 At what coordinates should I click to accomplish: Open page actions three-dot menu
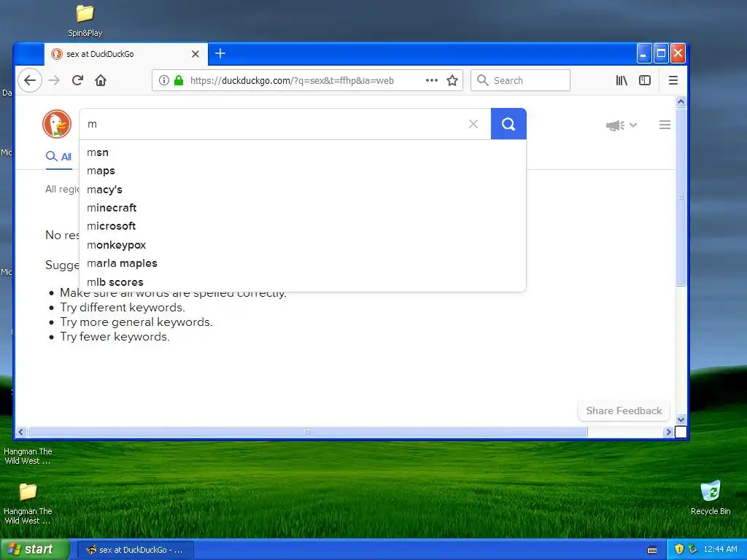(x=432, y=80)
